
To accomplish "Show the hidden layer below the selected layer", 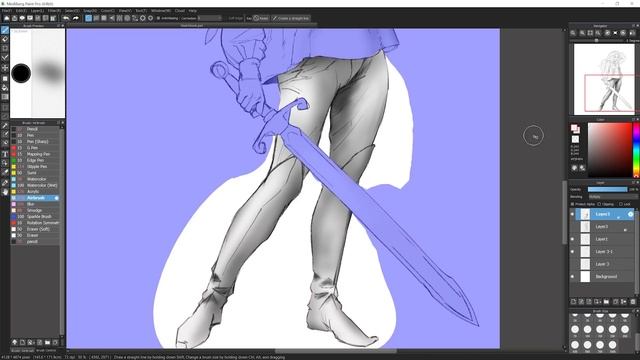I will (x=572, y=227).
